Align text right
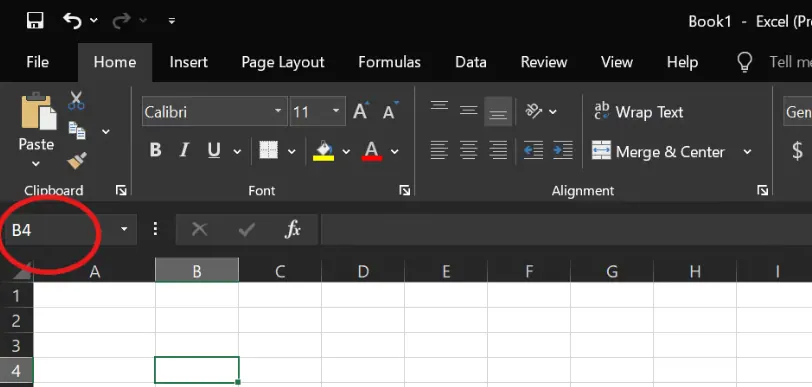The width and height of the screenshot is (812, 387). pos(498,151)
